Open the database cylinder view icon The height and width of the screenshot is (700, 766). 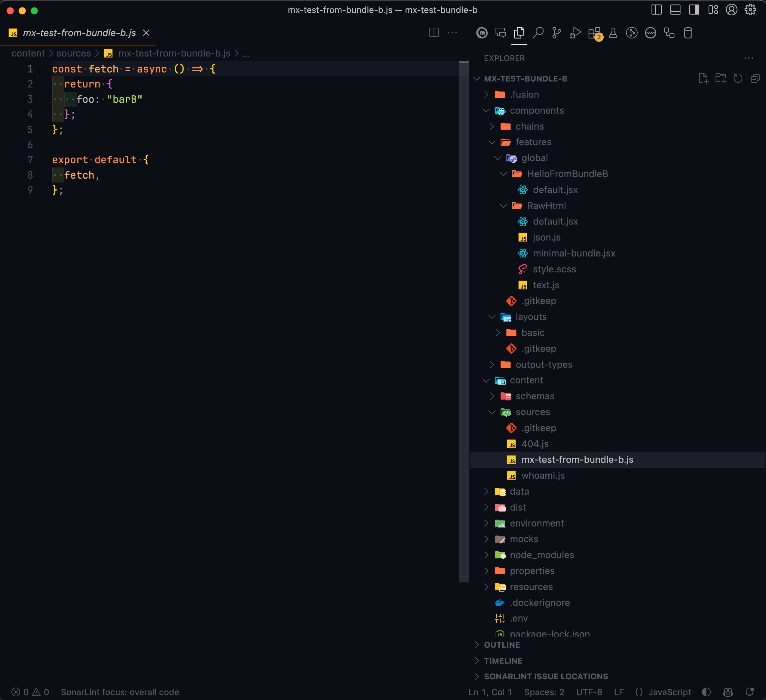point(688,33)
